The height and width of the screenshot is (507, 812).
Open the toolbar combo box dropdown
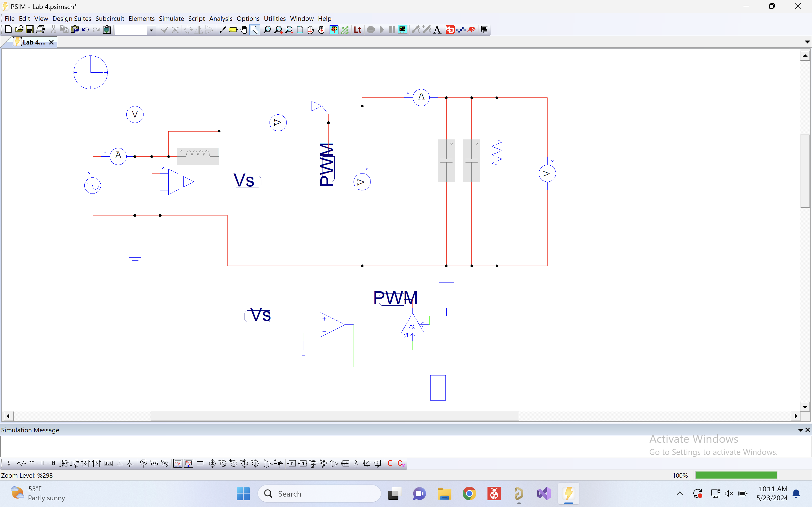coord(151,30)
